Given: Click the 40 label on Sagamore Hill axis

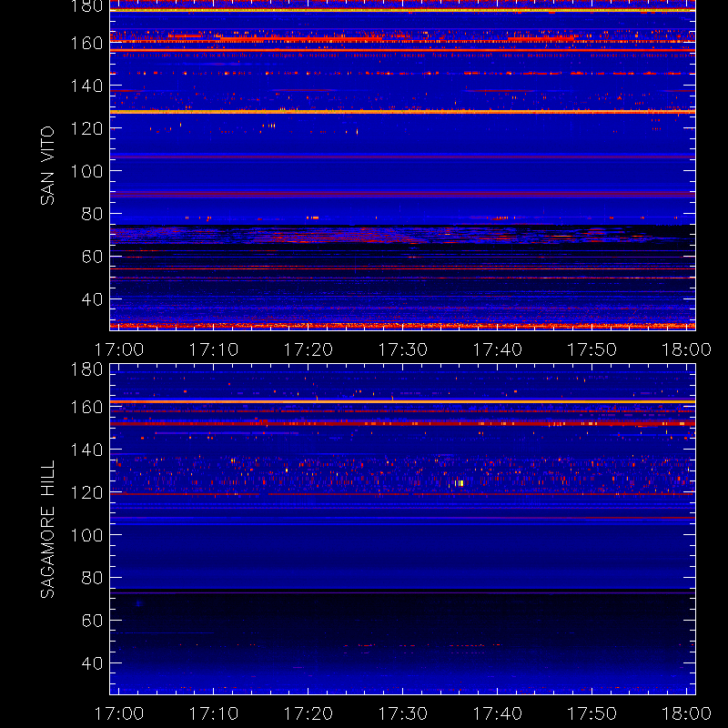Looking at the screenshot, I should coord(92,663).
